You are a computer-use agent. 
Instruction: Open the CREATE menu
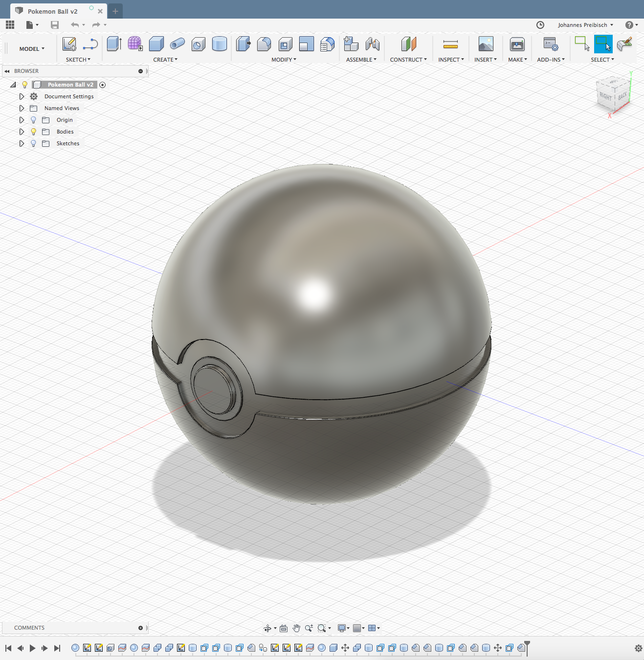pos(165,60)
